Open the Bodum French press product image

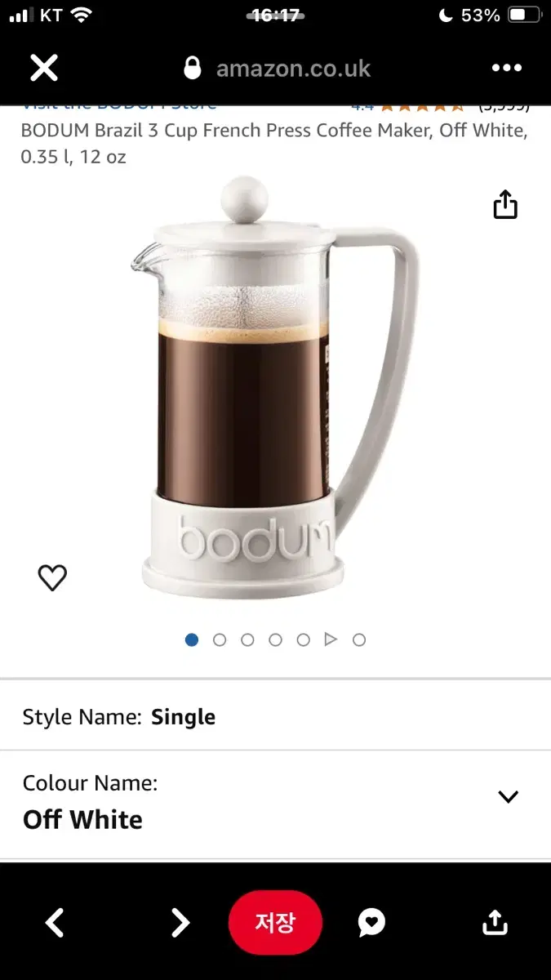click(276, 388)
